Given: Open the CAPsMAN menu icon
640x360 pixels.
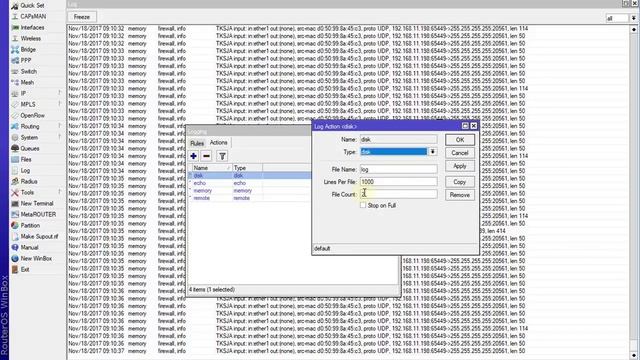Looking at the screenshot, I should point(15,17).
